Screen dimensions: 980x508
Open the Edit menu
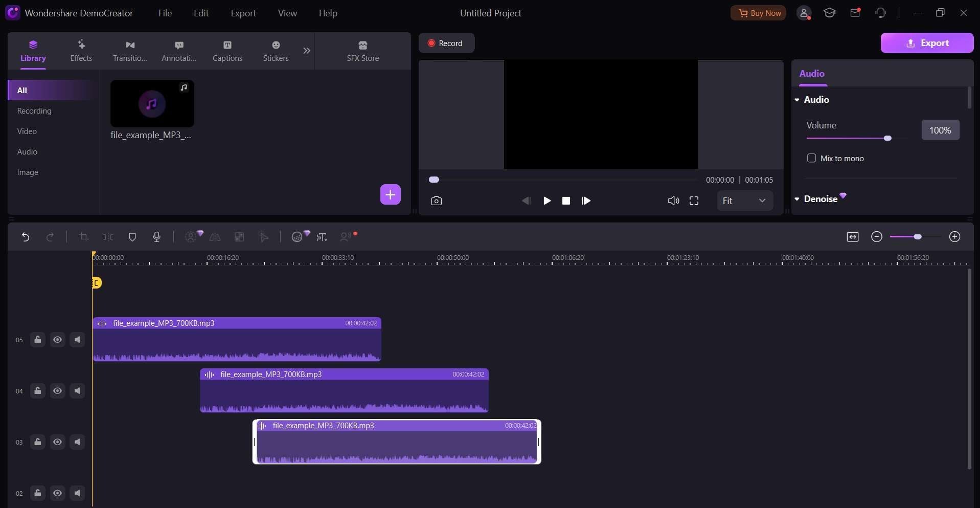(201, 13)
